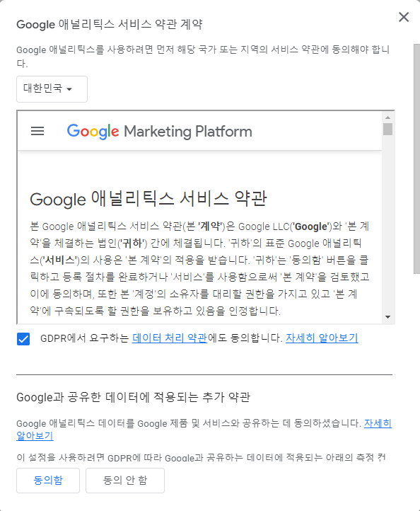Click 자세히 알아보기 next to GDPR checkbox
The height and width of the screenshot is (511, 420).
click(322, 338)
